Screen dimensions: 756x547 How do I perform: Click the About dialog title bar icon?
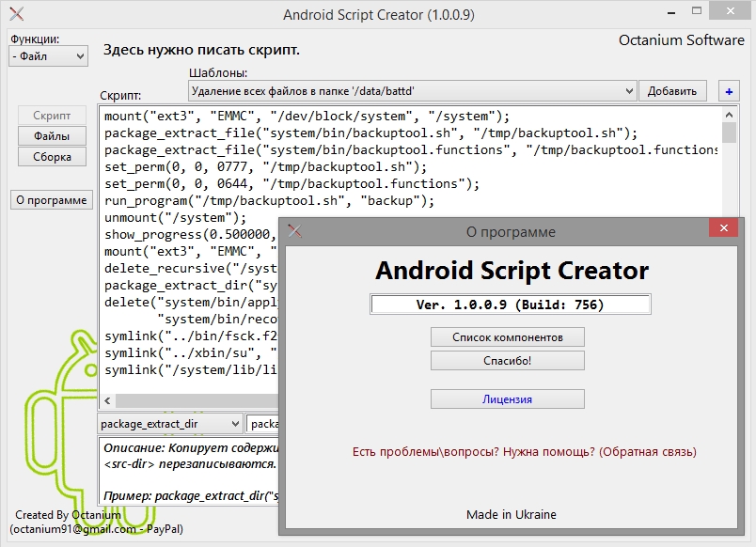pos(294,231)
